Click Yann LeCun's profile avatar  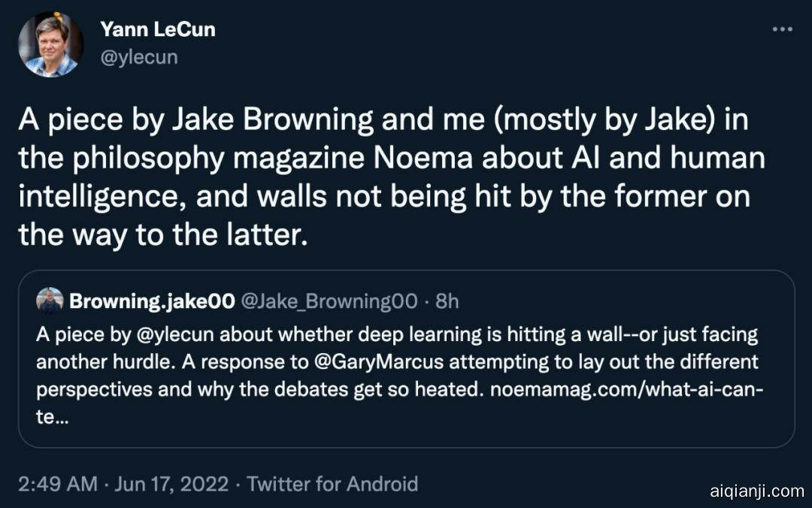coord(50,44)
